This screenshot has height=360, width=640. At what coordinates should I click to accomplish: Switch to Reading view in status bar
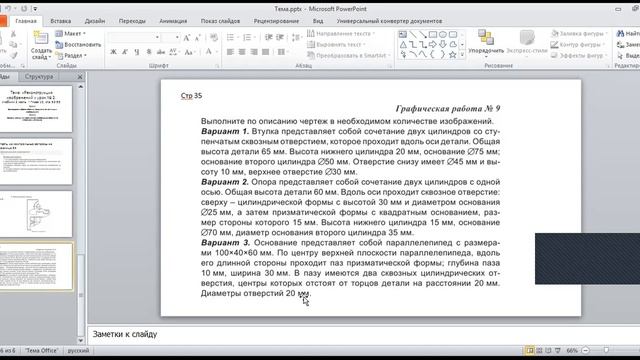548,351
